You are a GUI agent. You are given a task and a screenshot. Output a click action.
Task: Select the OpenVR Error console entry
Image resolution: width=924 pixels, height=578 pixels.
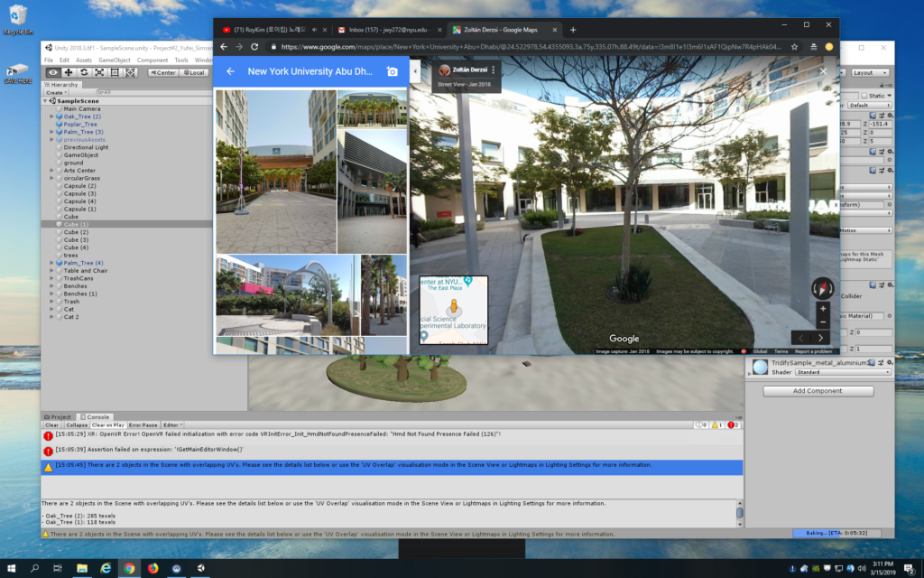click(x=392, y=436)
